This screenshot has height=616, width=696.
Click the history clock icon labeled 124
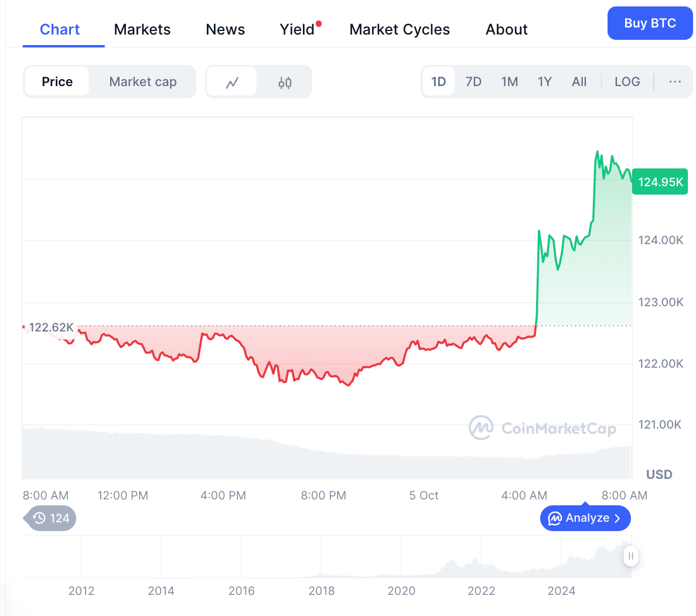pyautogui.click(x=39, y=518)
